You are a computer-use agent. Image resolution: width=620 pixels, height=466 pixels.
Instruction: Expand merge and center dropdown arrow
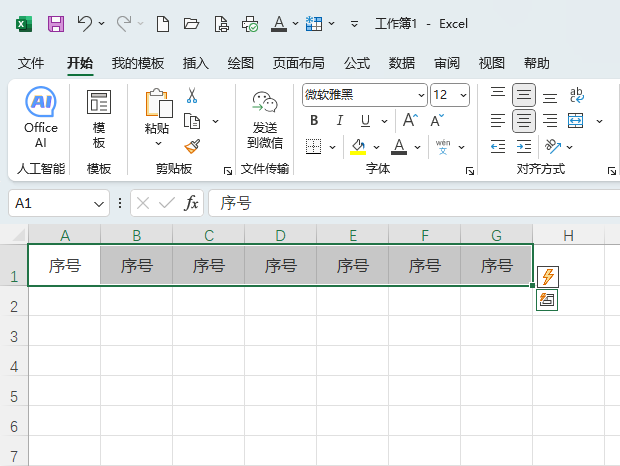tap(599, 121)
